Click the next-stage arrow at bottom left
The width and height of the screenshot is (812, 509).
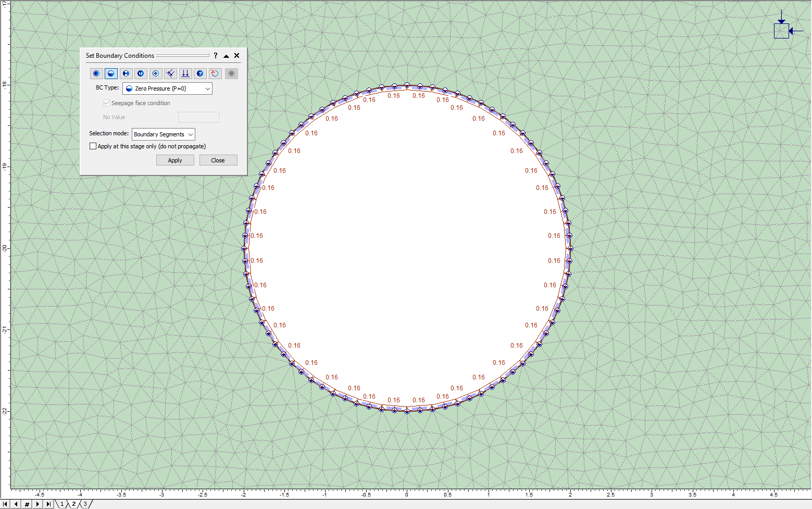tap(38, 504)
